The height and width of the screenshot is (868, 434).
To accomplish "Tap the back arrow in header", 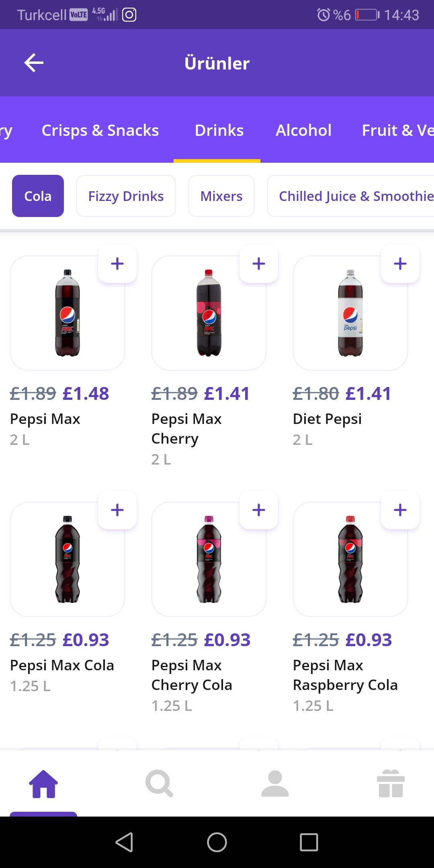I will pos(34,63).
